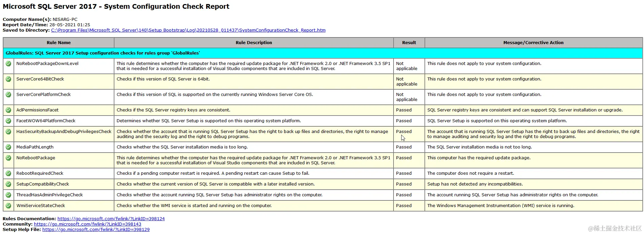Image resolution: width=644 pixels, height=234 pixels.
Task: Select the ServerCorePlatformCheck rule name
Action: 43,95
